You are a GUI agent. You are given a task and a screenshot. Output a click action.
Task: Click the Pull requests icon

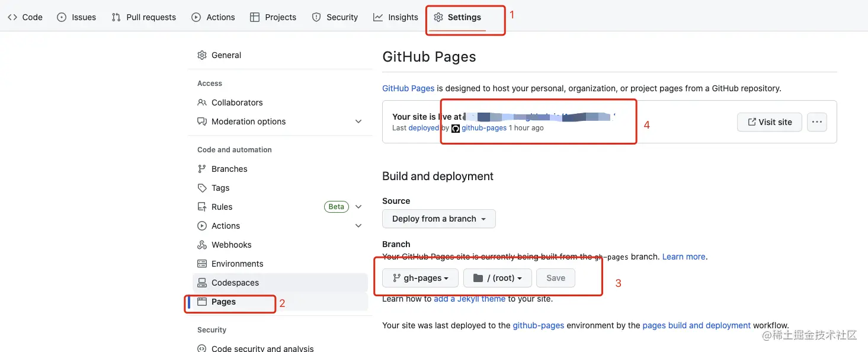pos(116,17)
